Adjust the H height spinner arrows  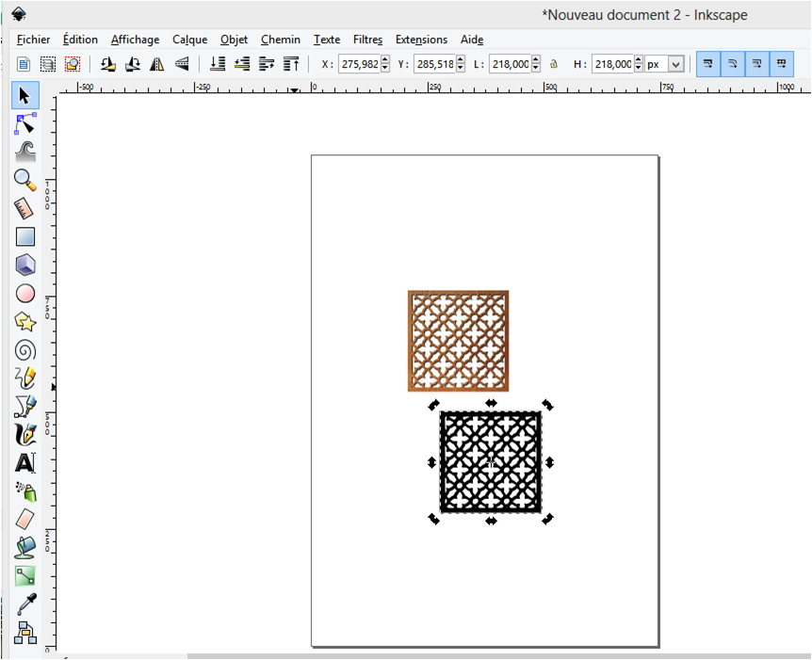pyautogui.click(x=639, y=64)
